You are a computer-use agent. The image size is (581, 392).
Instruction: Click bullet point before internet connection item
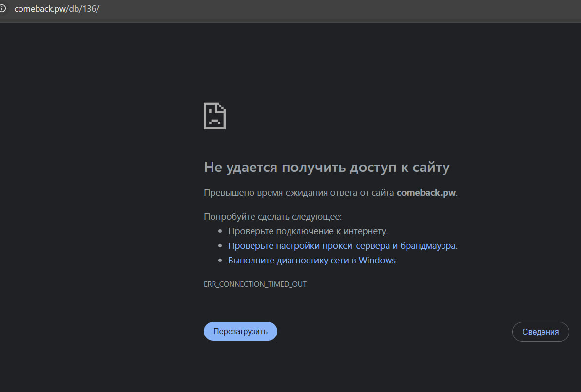[220, 232]
